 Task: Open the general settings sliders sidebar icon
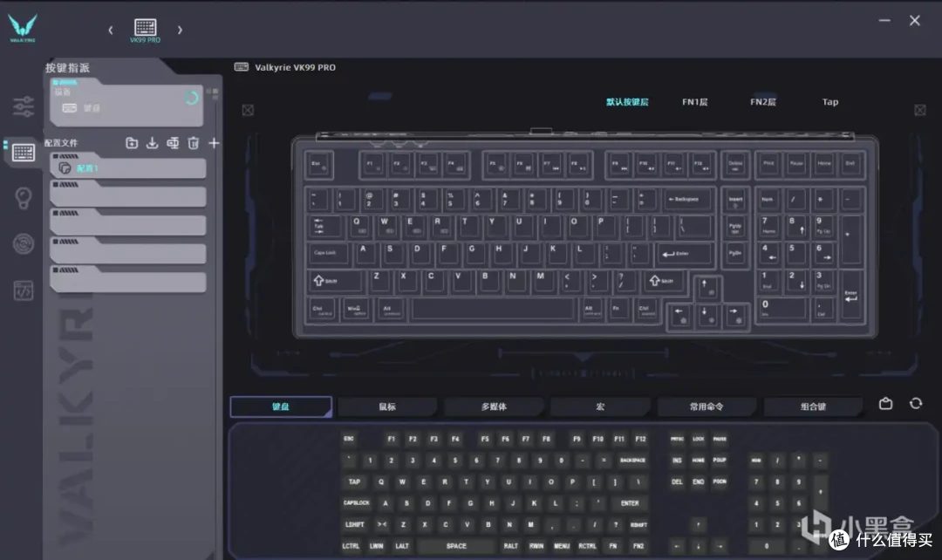(x=24, y=106)
